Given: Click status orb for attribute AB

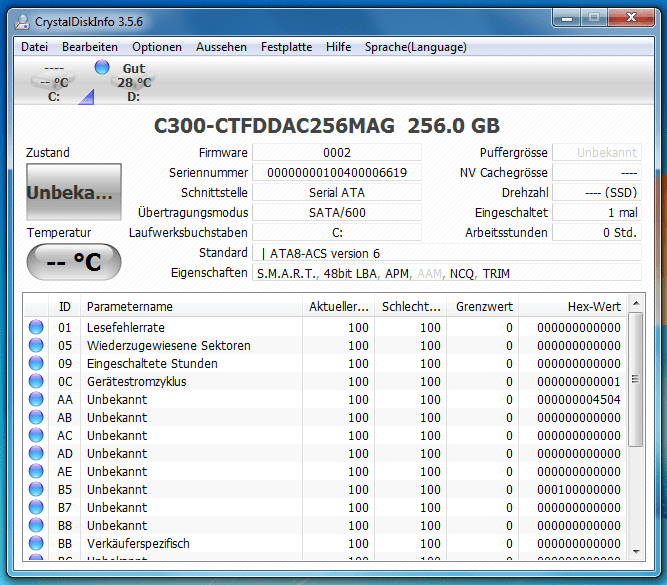Looking at the screenshot, I should tap(36, 417).
